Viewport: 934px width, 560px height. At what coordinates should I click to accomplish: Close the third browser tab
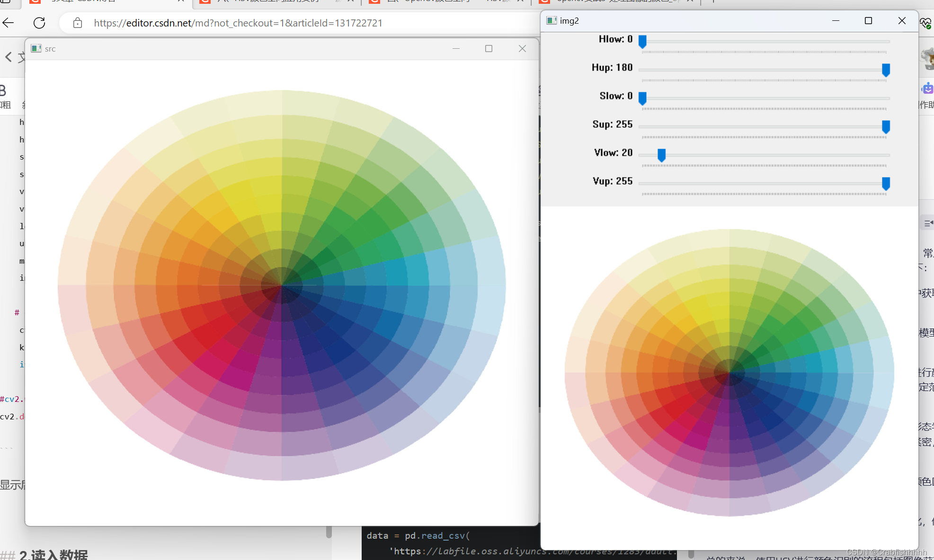click(520, 1)
